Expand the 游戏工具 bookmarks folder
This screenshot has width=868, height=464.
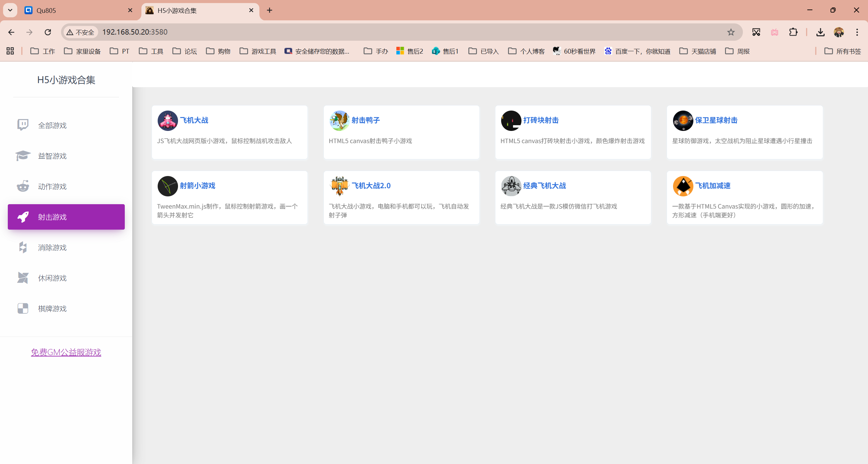tap(258, 51)
